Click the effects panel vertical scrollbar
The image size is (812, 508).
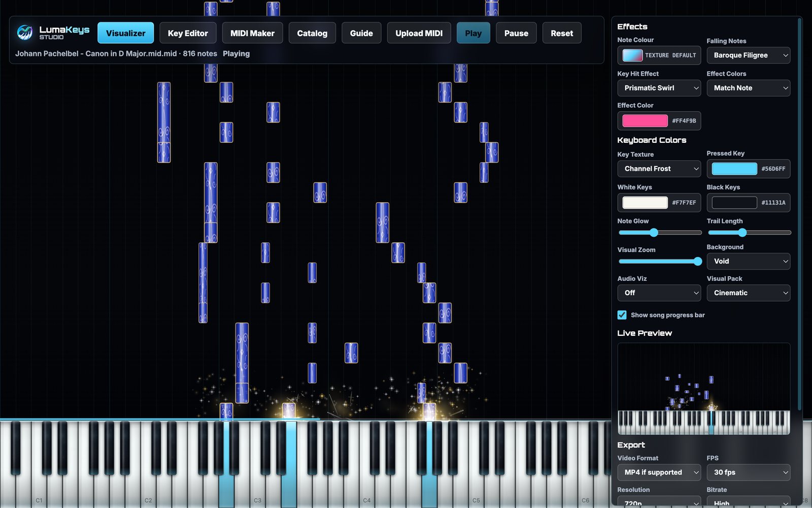(799, 213)
